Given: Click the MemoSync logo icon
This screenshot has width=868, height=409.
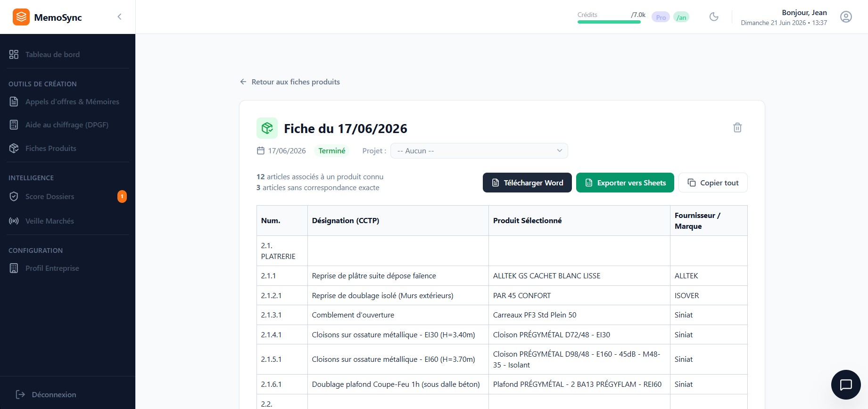Looking at the screenshot, I should coord(21,17).
